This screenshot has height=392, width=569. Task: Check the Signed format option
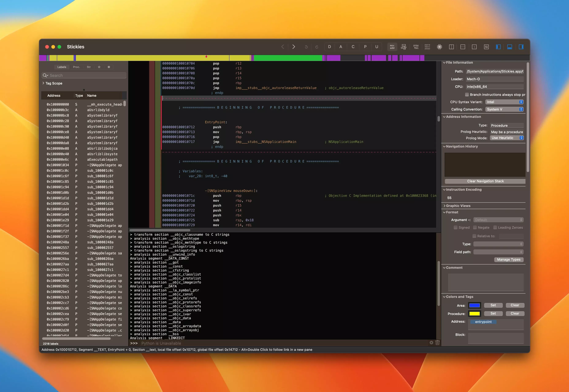point(456,227)
